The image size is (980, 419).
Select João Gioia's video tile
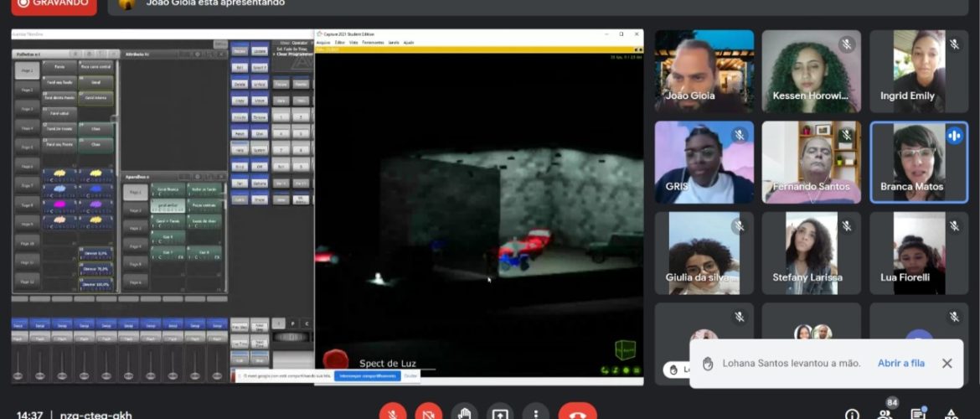point(704,71)
